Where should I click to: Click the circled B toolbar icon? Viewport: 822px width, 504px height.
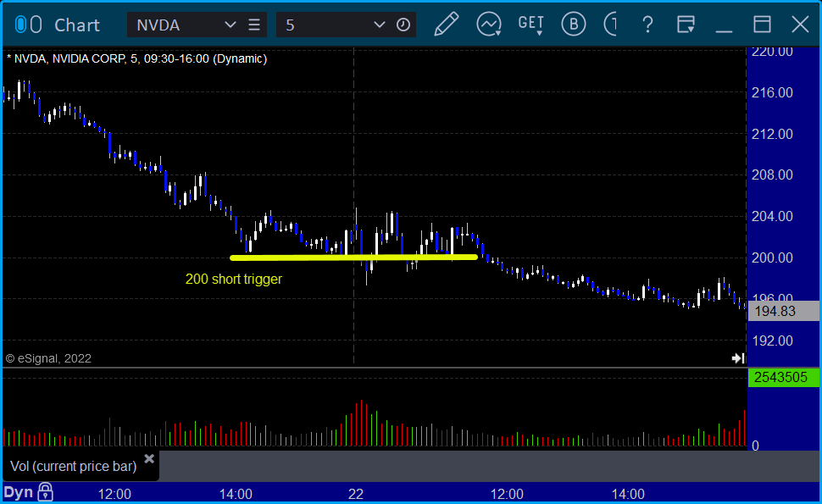tap(574, 25)
